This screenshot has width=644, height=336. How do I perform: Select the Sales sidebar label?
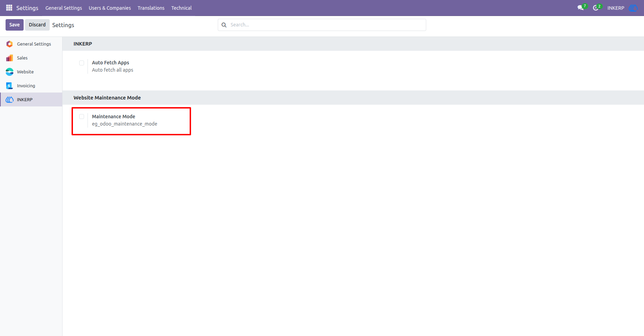tap(22, 58)
